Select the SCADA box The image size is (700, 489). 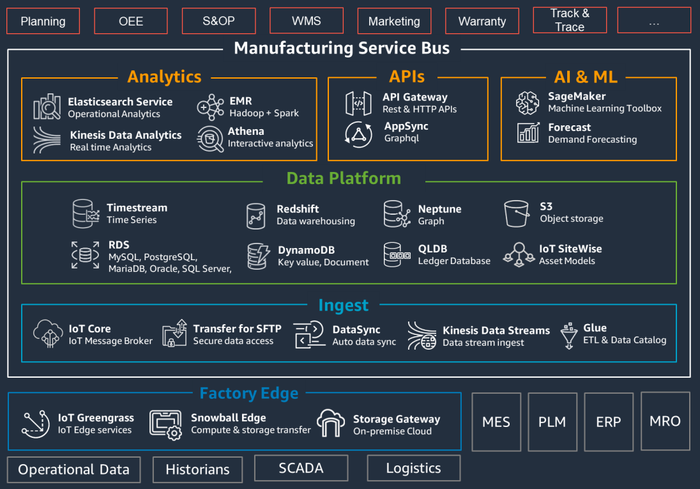pyautogui.click(x=301, y=468)
